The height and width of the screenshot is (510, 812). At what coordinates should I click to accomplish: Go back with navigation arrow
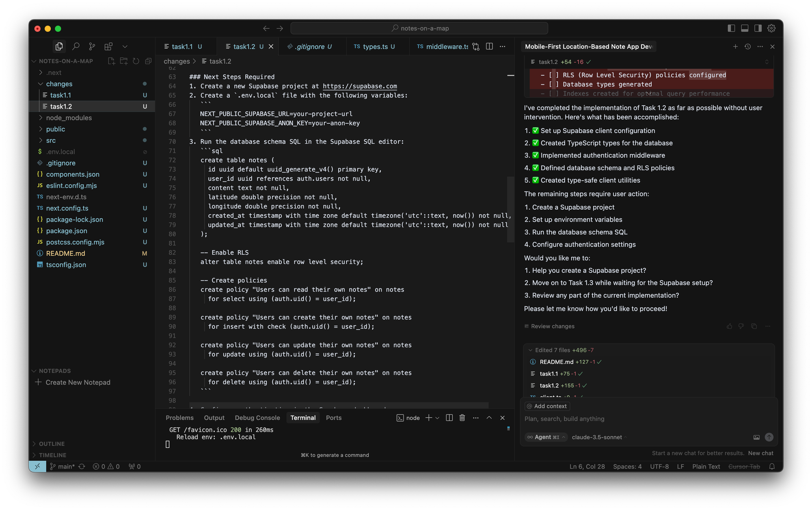pos(266,28)
